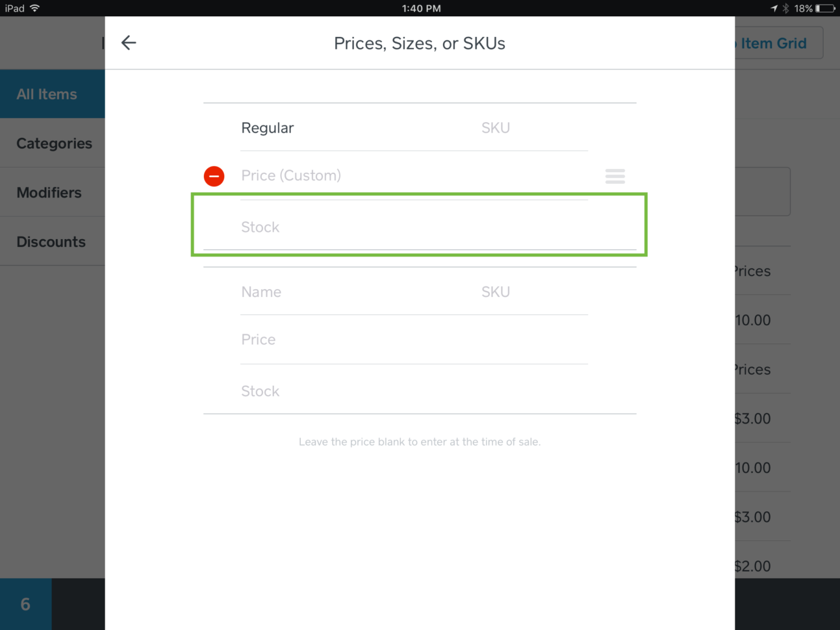Tap the reorder handle icon
Viewport: 840px width, 630px height.
pos(615,176)
